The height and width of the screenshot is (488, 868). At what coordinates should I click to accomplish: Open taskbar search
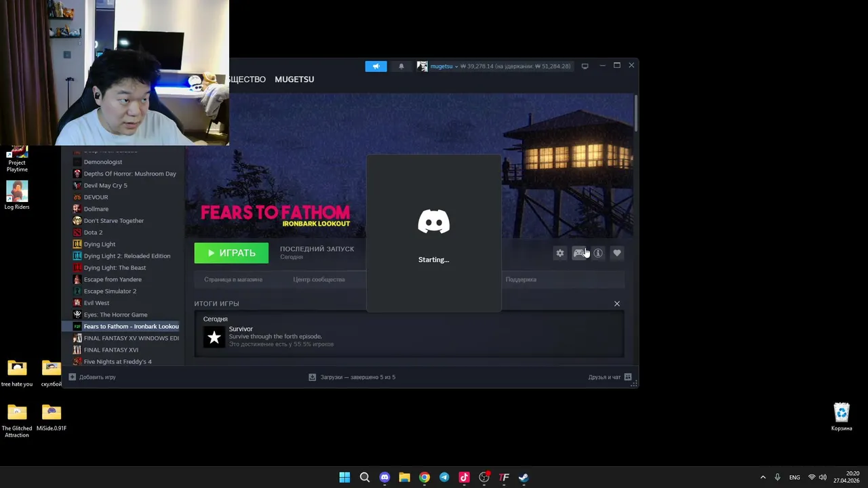point(365,477)
